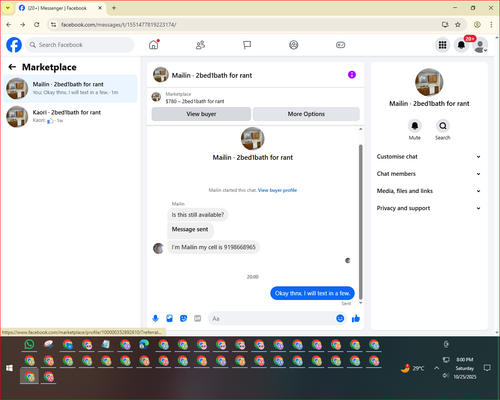This screenshot has width=500, height=400.
Task: Click the browser forward arrow
Action: (x=22, y=25)
